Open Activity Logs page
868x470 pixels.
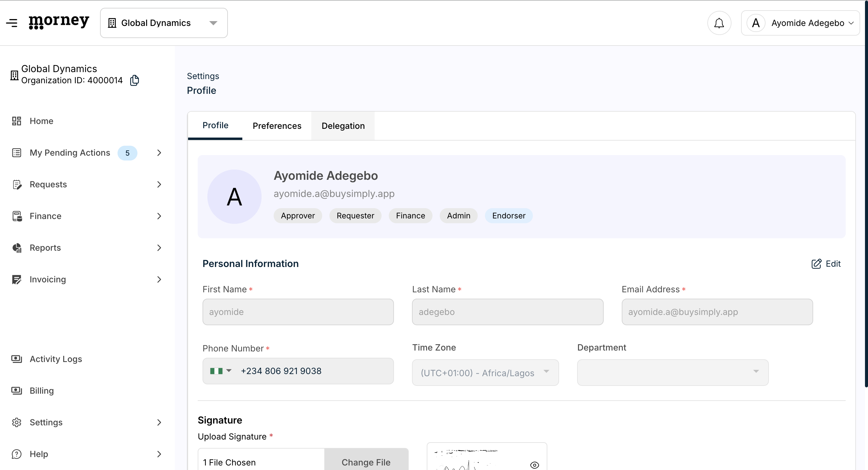tap(56, 359)
